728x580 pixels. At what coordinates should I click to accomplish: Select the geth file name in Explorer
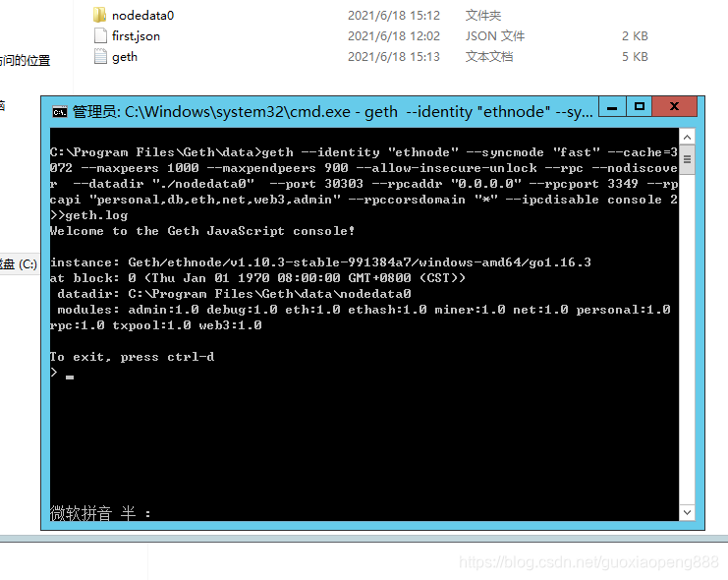[x=125, y=57]
